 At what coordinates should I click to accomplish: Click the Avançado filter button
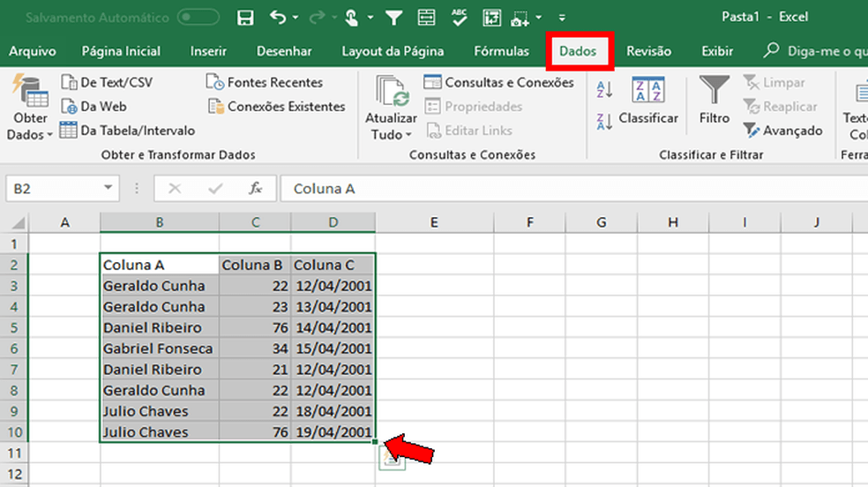click(x=782, y=131)
